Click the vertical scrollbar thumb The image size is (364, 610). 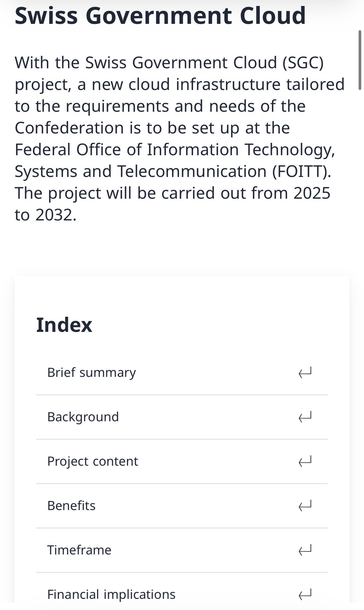(x=359, y=60)
